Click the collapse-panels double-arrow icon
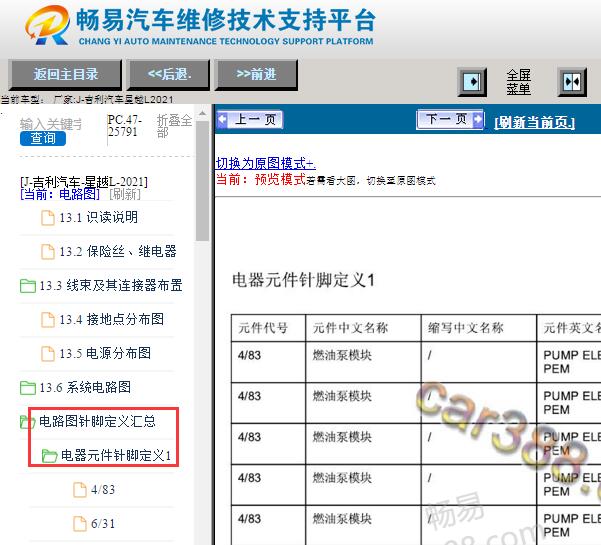This screenshot has height=545, width=601. click(572, 82)
